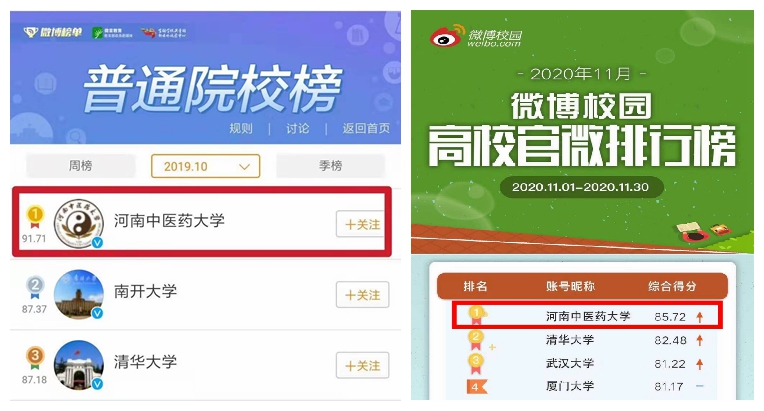Click silver number two medal icon
Image resolution: width=764 pixels, height=411 pixels.
35,287
